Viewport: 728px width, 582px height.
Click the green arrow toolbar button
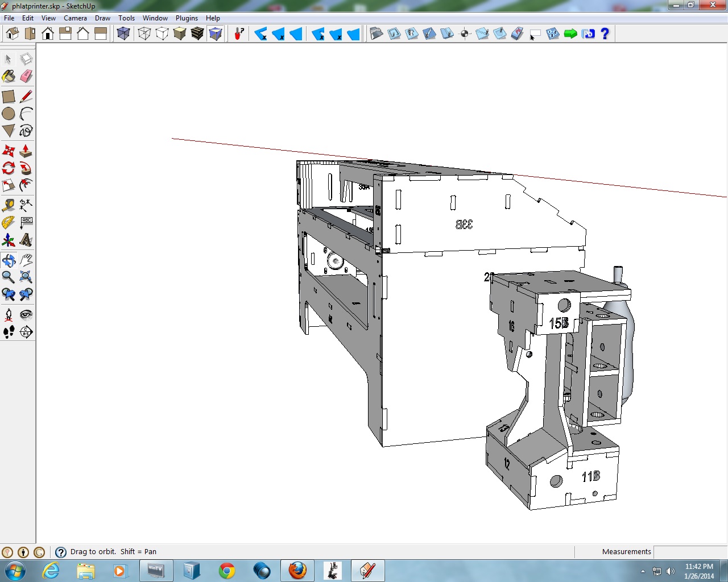pyautogui.click(x=570, y=34)
